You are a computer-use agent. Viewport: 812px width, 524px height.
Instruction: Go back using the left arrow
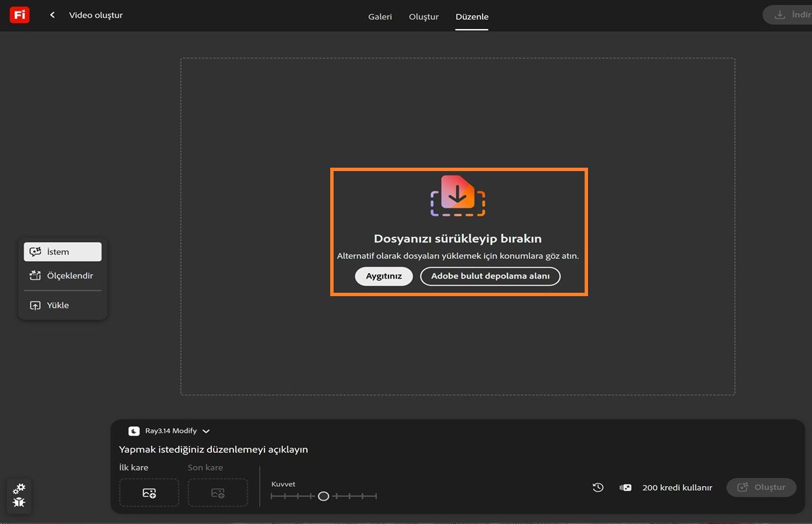coord(52,15)
